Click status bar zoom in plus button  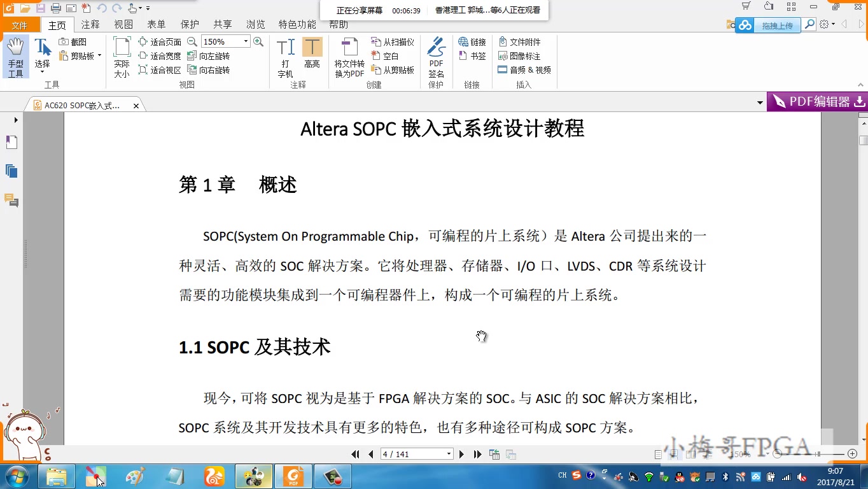[853, 454]
